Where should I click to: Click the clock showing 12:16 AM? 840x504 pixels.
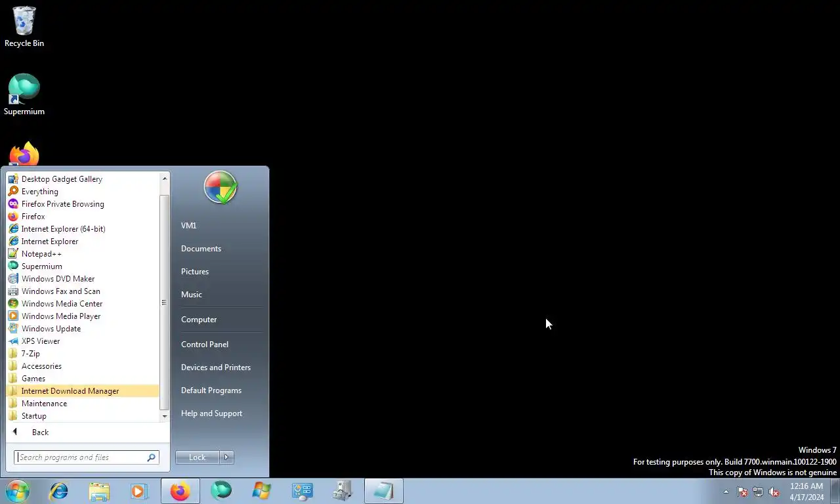807,492
